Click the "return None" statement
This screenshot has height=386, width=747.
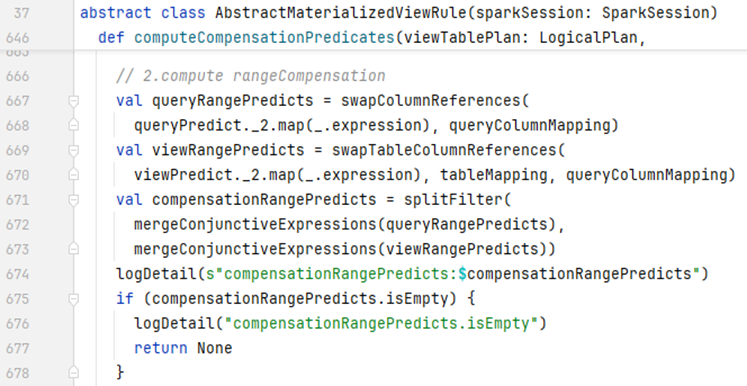click(183, 348)
